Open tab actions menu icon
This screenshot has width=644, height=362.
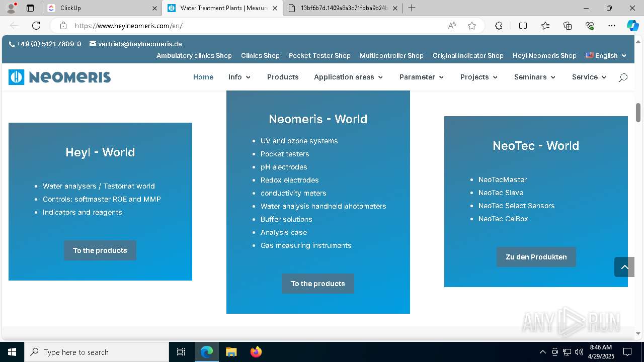point(30,8)
